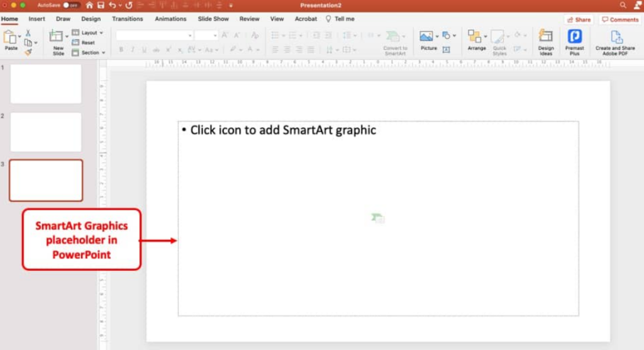Click the Cut scissors icon
Image resolution: width=644 pixels, height=350 pixels.
point(28,33)
